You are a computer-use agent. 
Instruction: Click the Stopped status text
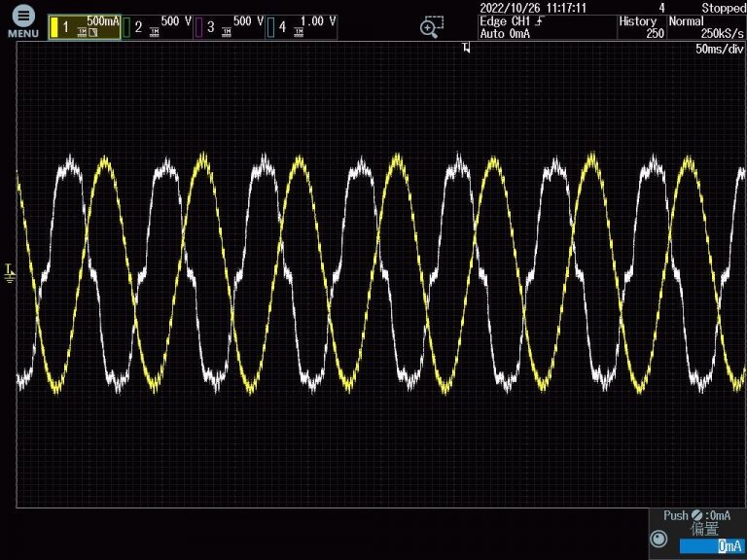point(724,8)
